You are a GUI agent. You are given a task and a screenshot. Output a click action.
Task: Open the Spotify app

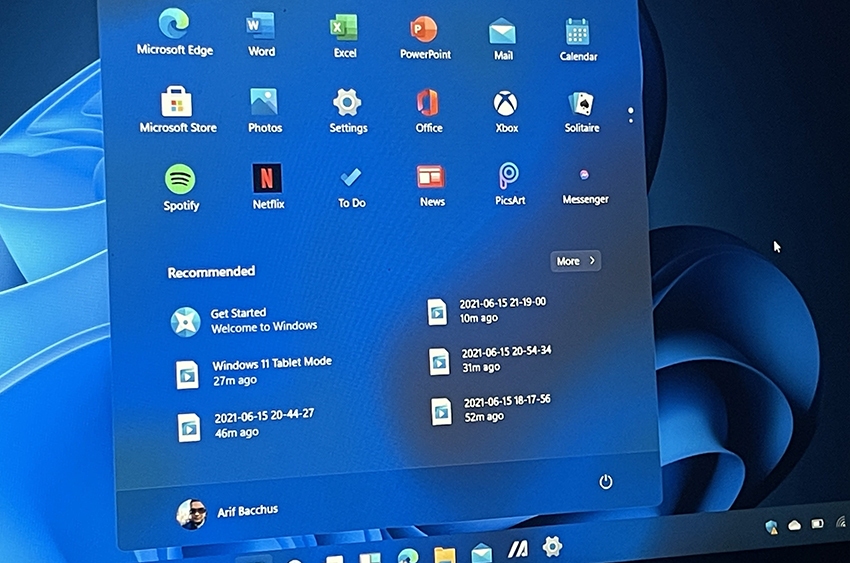[180, 180]
